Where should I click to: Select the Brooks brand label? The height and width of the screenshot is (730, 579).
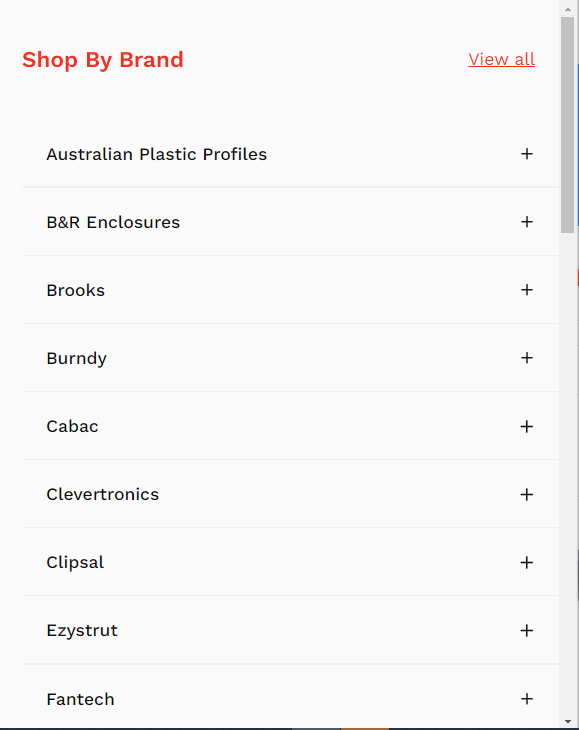click(75, 290)
